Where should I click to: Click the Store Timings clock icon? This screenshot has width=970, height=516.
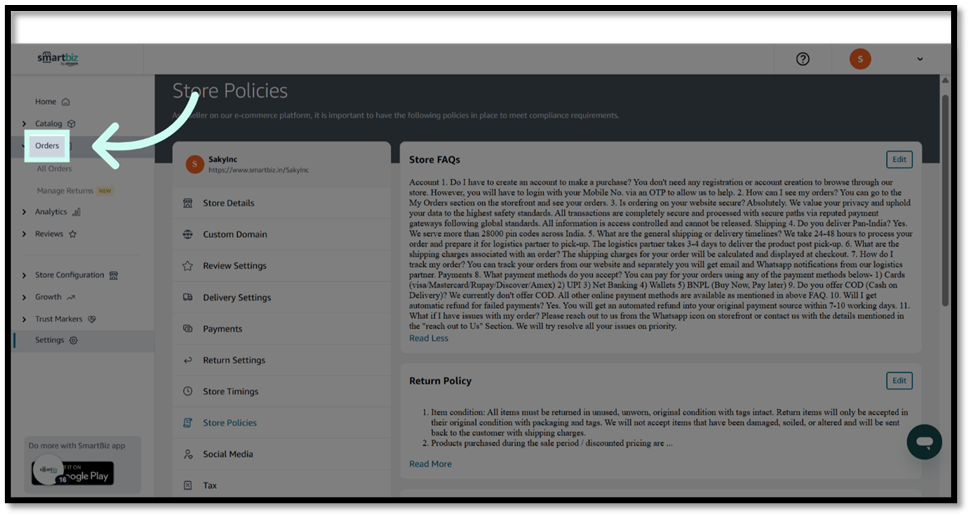[188, 391]
